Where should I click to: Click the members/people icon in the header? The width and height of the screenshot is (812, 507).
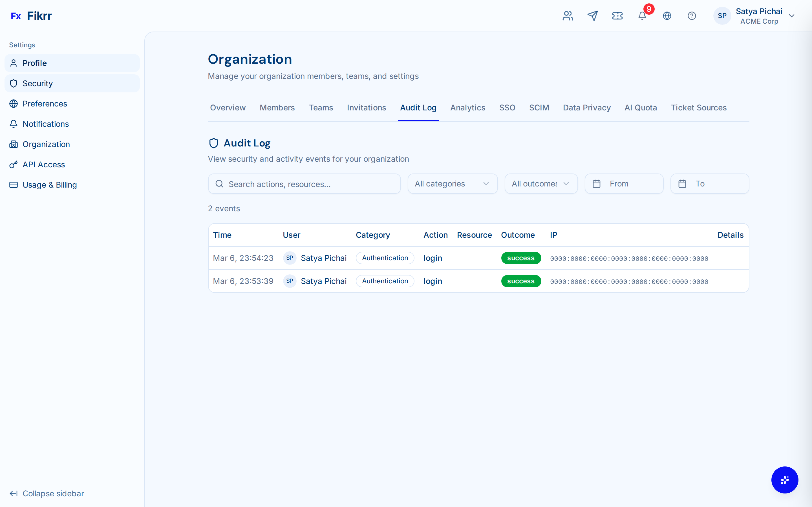[x=567, y=16]
